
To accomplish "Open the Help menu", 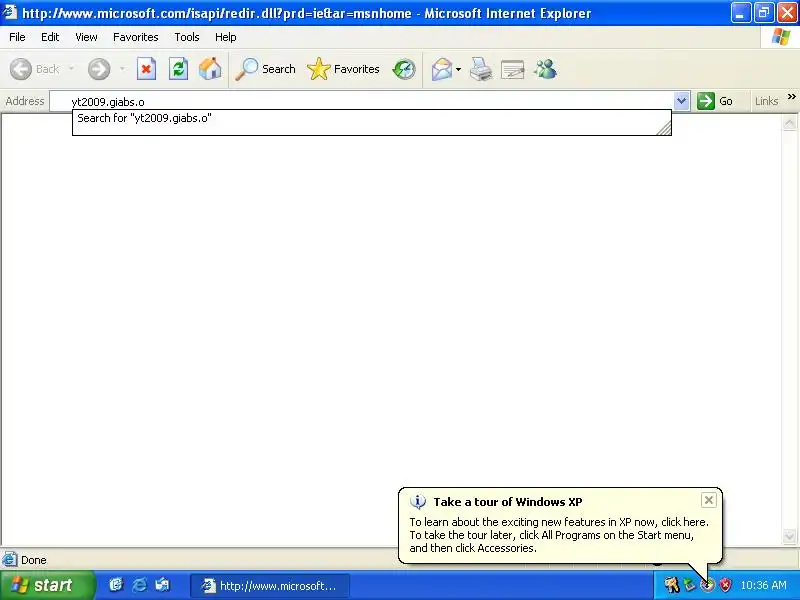I will point(226,37).
